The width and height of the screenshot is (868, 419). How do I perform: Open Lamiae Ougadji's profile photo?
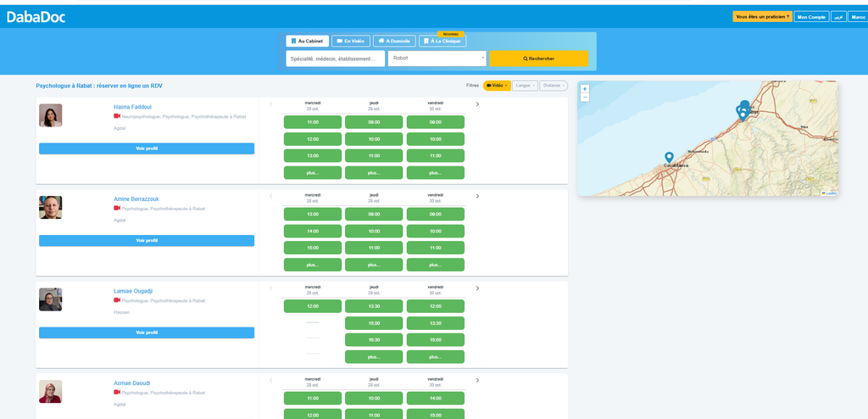point(50,299)
